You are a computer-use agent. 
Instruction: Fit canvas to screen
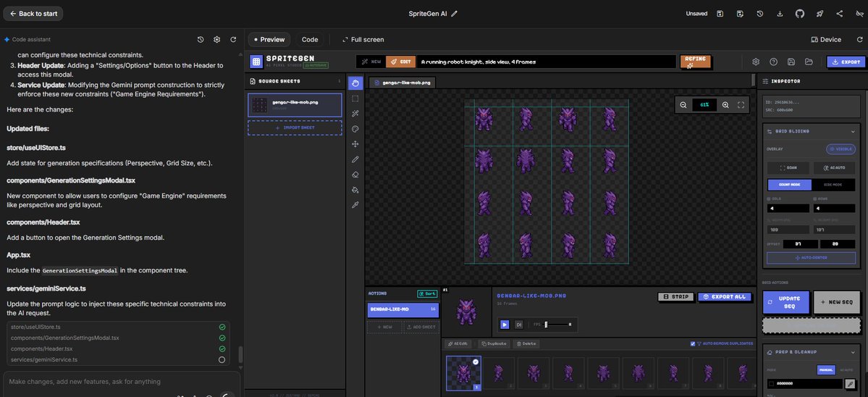741,104
